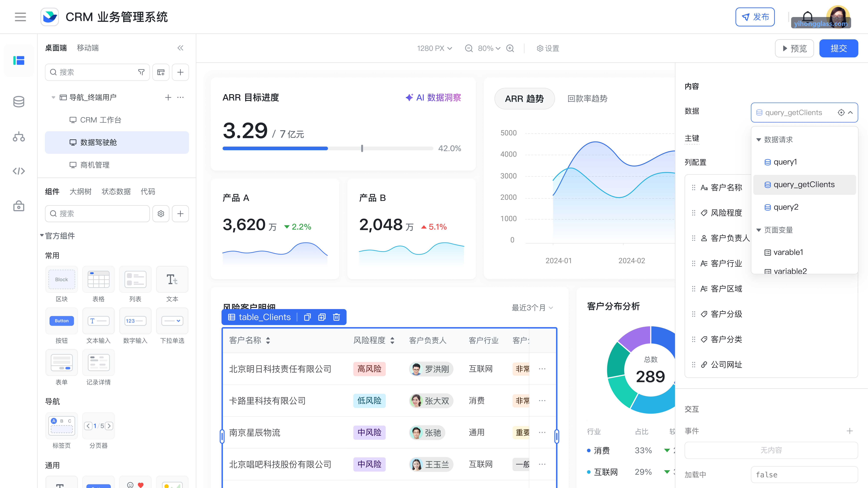Delete table_Clients with the trash icon
Screen dimensions: 868x488
[x=336, y=317]
